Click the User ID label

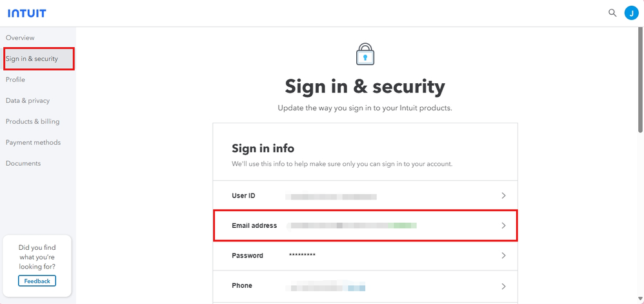click(243, 196)
